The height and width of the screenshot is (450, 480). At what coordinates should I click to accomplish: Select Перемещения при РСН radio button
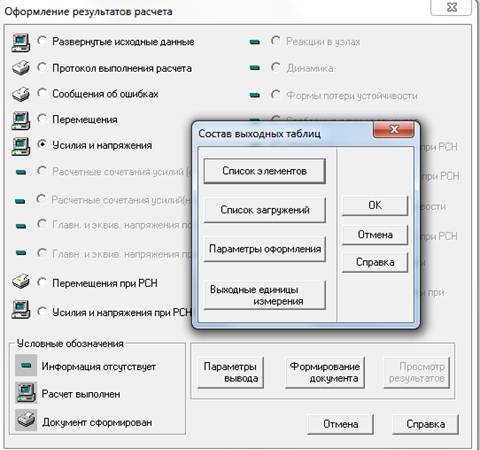pyautogui.click(x=42, y=282)
